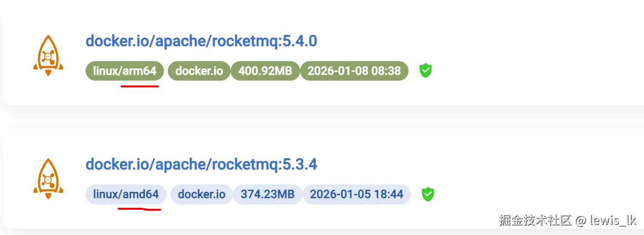Image resolution: width=644 pixels, height=235 pixels.
Task: Open the docker.io/apache/rocketmq:5.4.0 link
Action: click(x=201, y=41)
